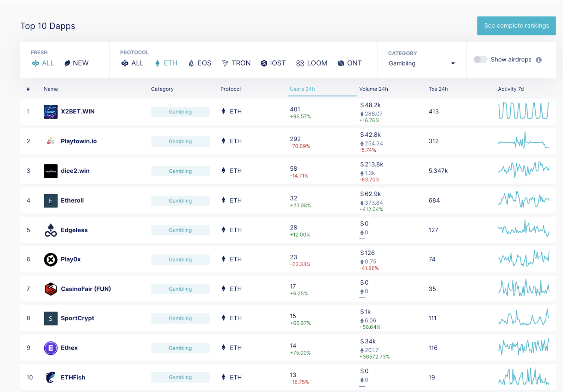Click Ethereum diamond icon in X2BET.WIN Protocol cell
This screenshot has height=392, width=563.
[x=223, y=111]
